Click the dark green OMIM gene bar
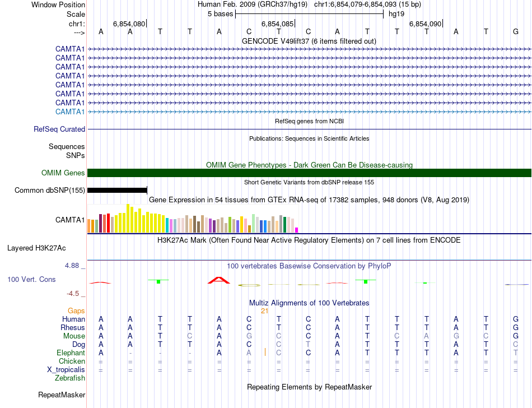Image resolution: width=532 pixels, height=408 pixels. pos(309,173)
